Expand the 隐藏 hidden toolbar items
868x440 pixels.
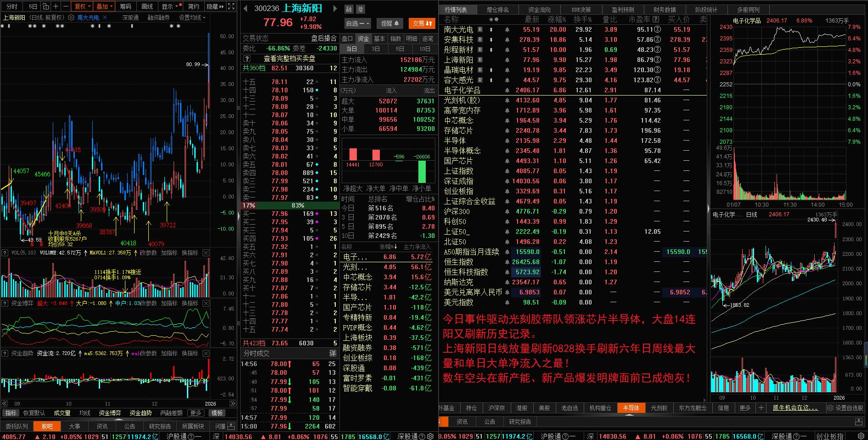(x=215, y=6)
